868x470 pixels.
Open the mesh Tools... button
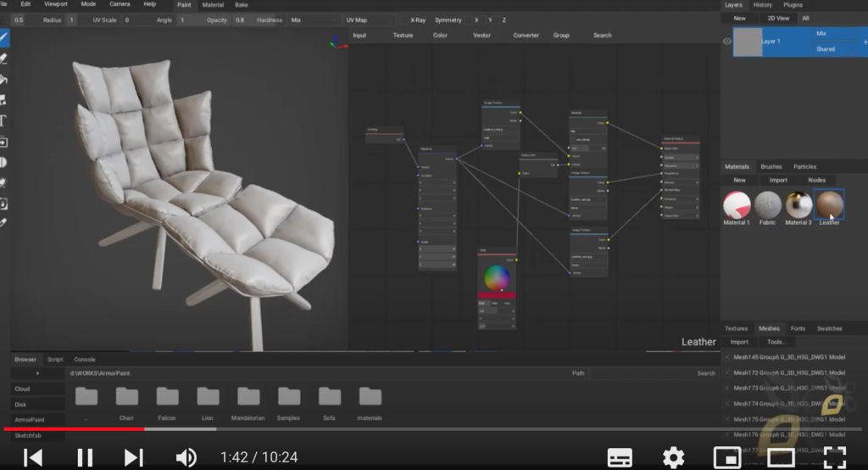(x=776, y=342)
